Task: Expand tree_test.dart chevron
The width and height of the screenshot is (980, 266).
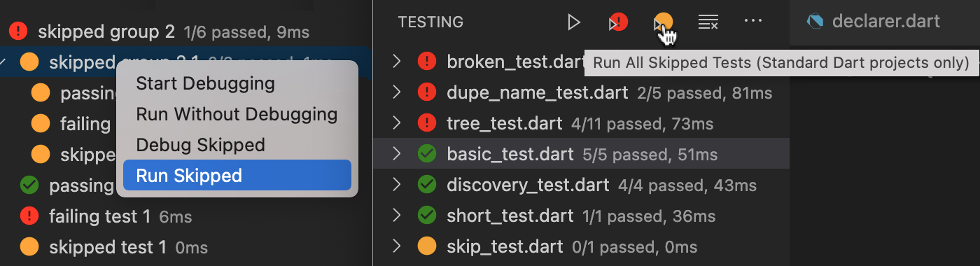Action: (x=397, y=123)
